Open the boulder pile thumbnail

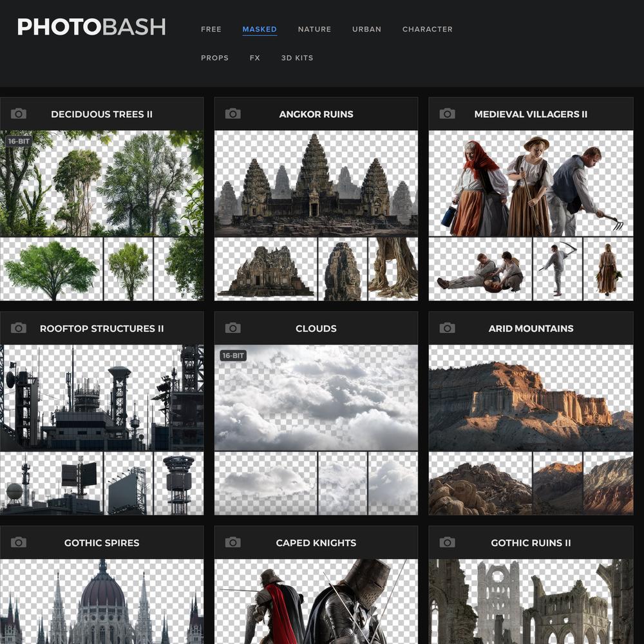[480, 484]
